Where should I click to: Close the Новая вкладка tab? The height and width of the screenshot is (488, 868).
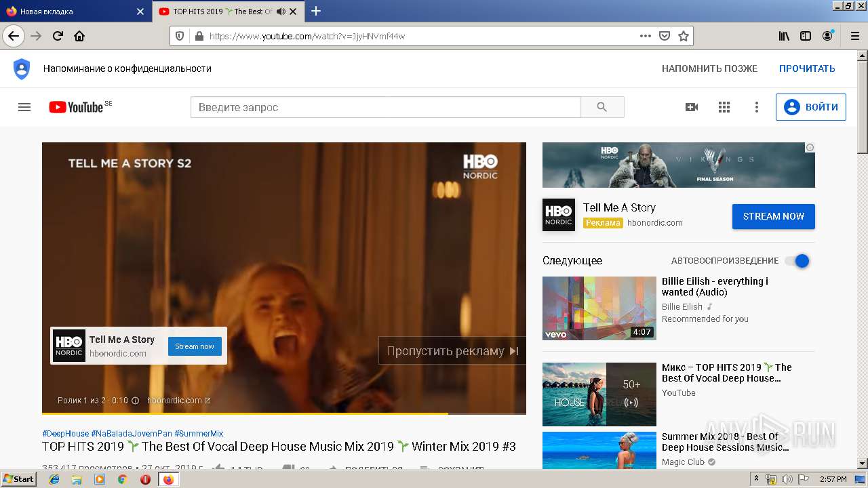click(x=140, y=12)
